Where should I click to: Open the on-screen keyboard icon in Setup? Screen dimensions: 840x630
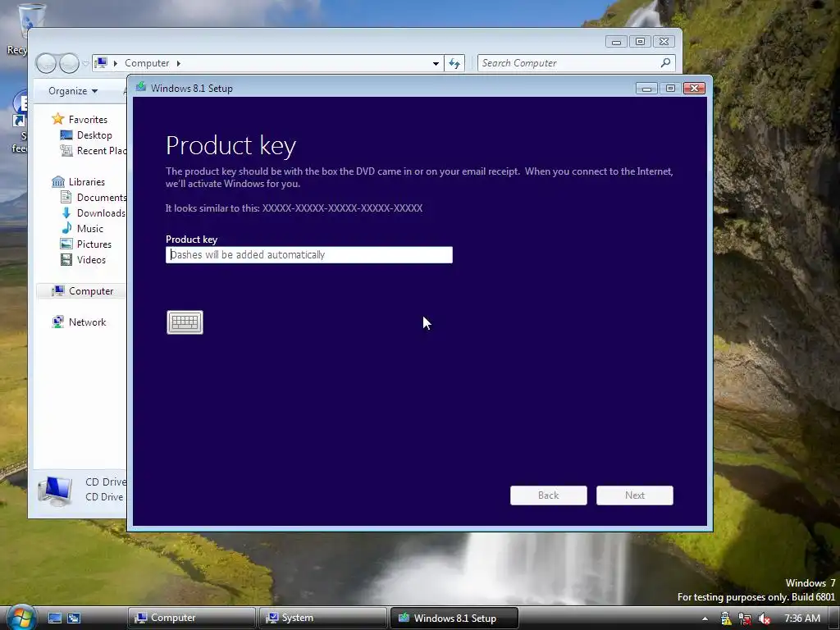tap(185, 322)
